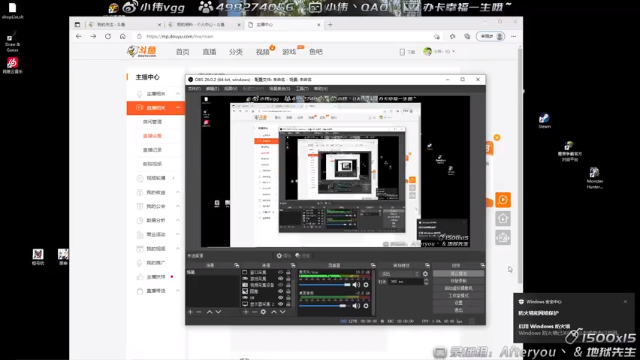
Task: Click the browser refresh icon
Action: click(108, 36)
